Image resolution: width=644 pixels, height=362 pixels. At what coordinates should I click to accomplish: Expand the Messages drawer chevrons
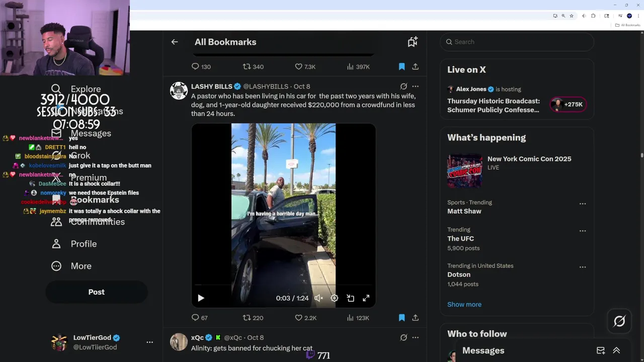[x=616, y=350]
